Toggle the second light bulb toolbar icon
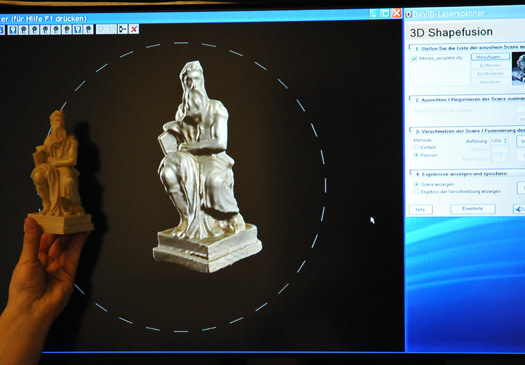This screenshot has height=365, width=525. pyautogui.click(x=23, y=29)
